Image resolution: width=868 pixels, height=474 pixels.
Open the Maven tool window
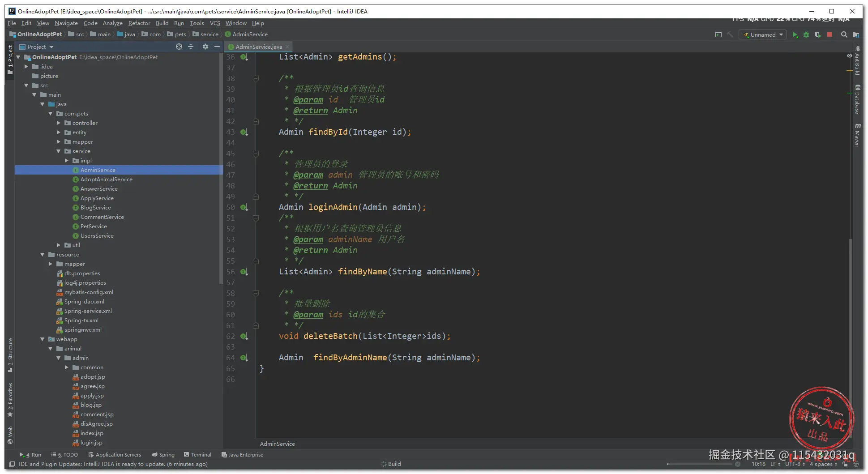pyautogui.click(x=857, y=135)
